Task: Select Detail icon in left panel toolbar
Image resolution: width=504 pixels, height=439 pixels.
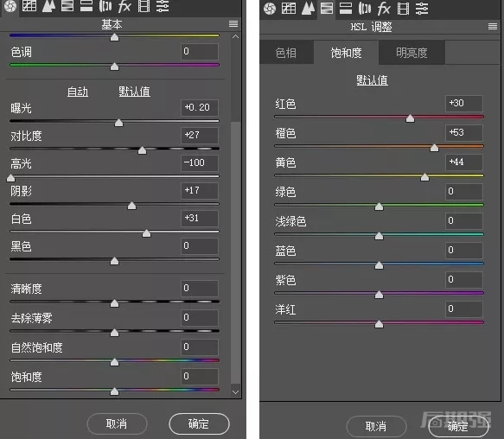Action: point(48,6)
